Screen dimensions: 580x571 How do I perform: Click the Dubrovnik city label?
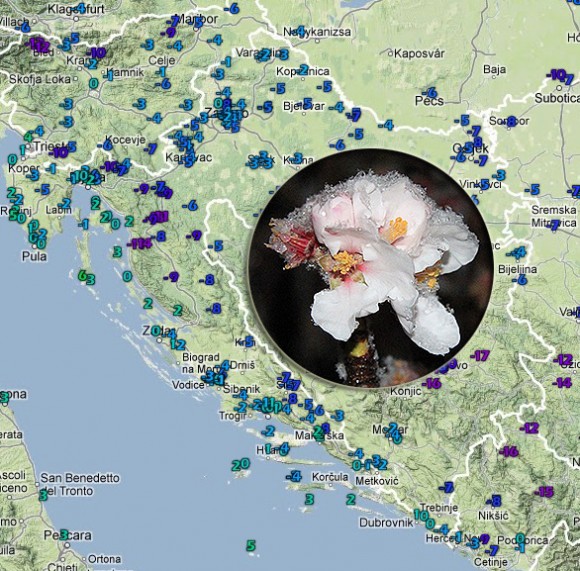tap(386, 523)
